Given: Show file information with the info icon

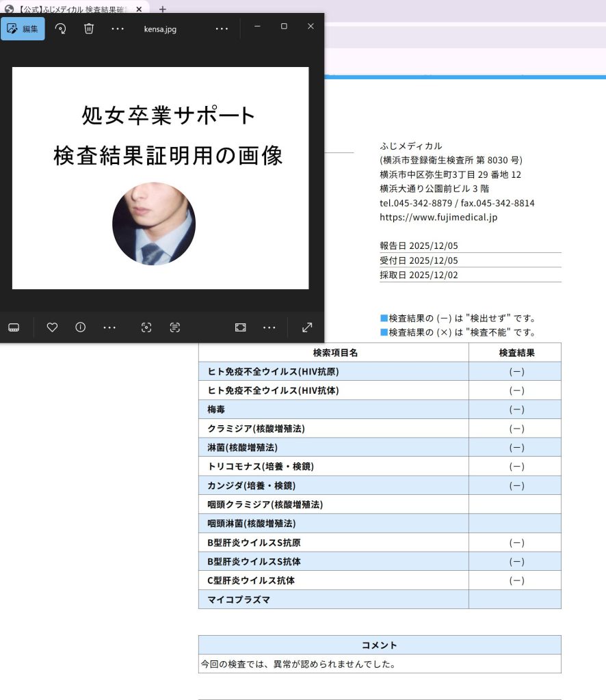Looking at the screenshot, I should (x=81, y=327).
